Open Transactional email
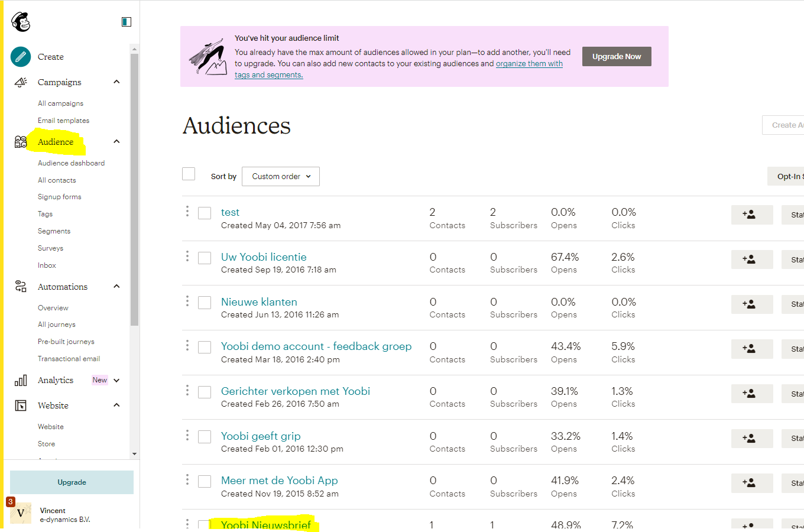 (69, 359)
